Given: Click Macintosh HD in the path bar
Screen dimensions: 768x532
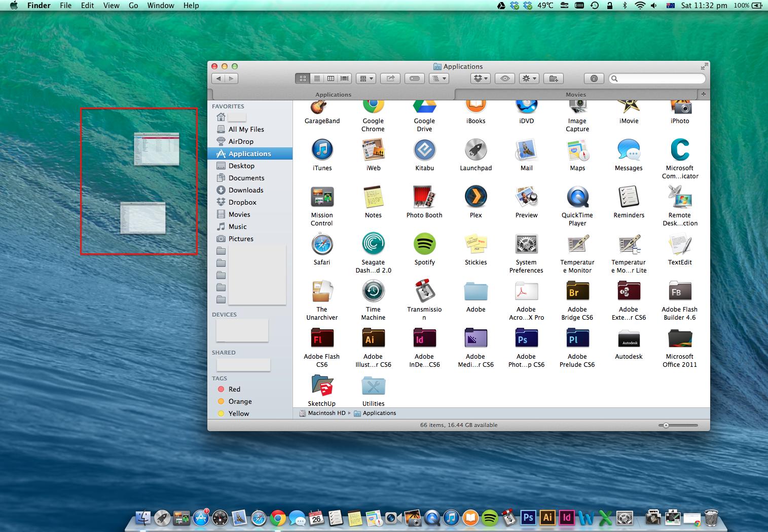Looking at the screenshot, I should (326, 413).
